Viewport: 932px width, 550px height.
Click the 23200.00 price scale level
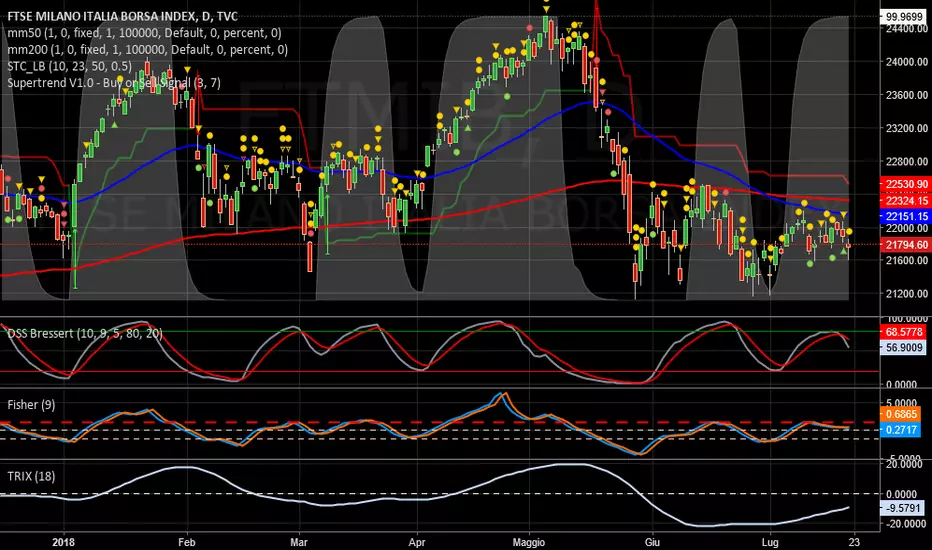pos(906,128)
